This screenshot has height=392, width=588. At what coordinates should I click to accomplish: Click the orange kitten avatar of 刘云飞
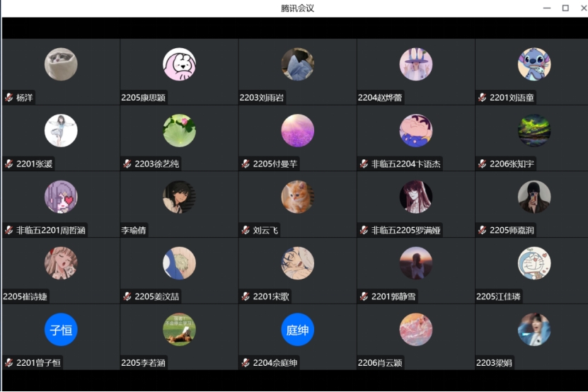coord(297,197)
